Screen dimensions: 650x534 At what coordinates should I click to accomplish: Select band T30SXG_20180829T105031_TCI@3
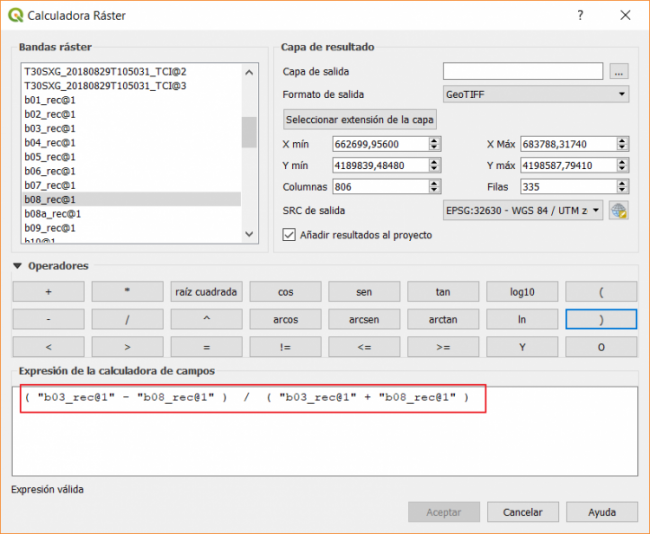pyautogui.click(x=131, y=86)
